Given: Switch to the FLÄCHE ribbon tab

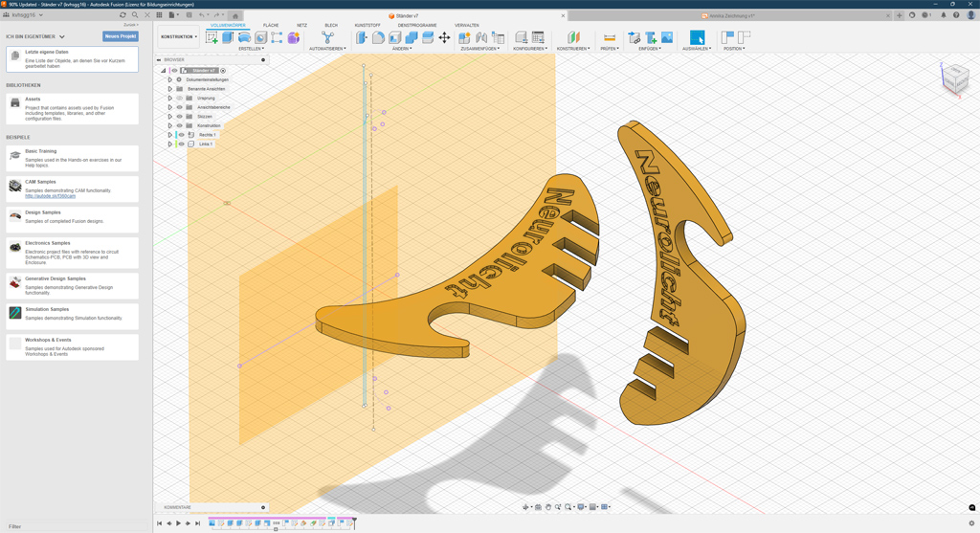Looking at the screenshot, I should (271, 26).
